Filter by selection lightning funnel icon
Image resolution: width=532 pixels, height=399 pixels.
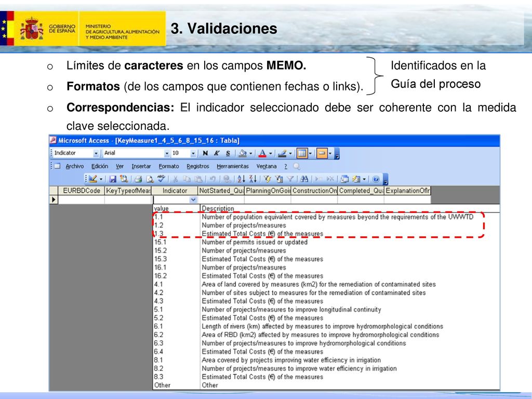coord(268,179)
